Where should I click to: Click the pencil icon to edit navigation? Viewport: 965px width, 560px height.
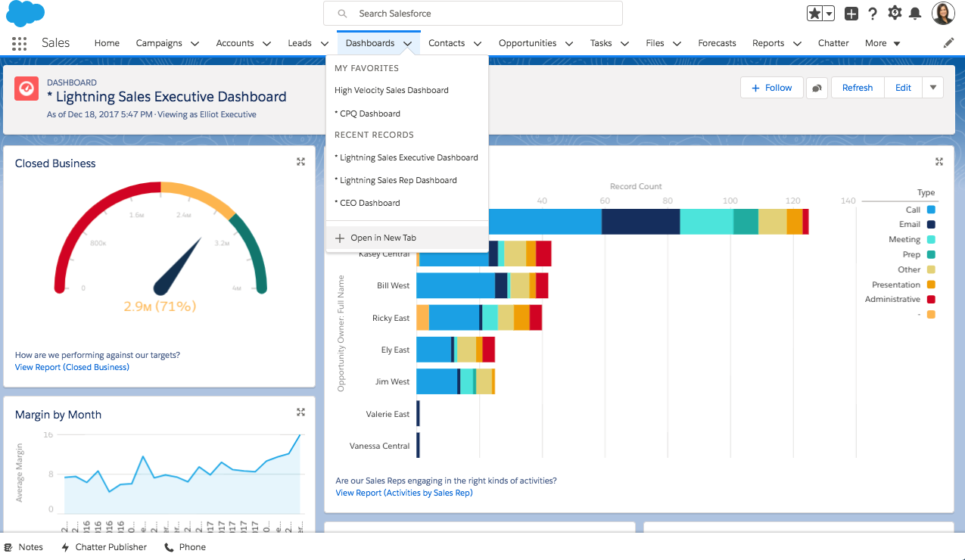(949, 43)
